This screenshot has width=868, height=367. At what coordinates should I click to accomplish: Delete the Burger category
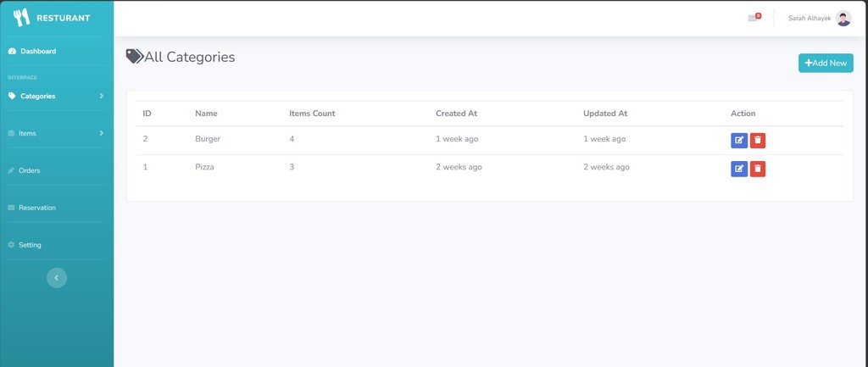(x=758, y=140)
